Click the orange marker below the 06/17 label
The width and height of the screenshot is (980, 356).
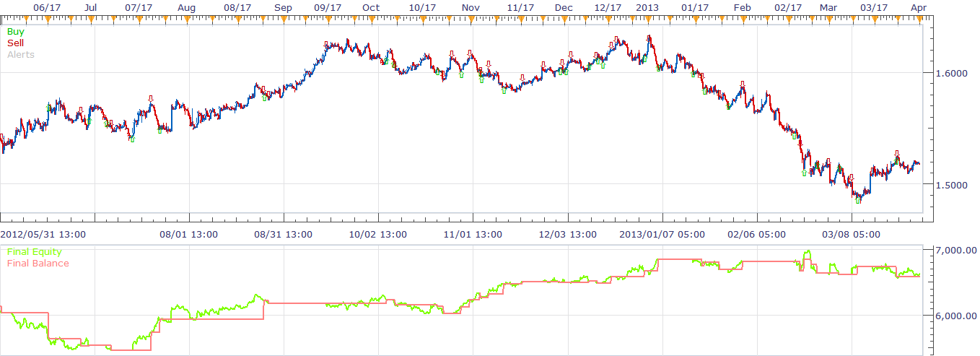point(46,19)
